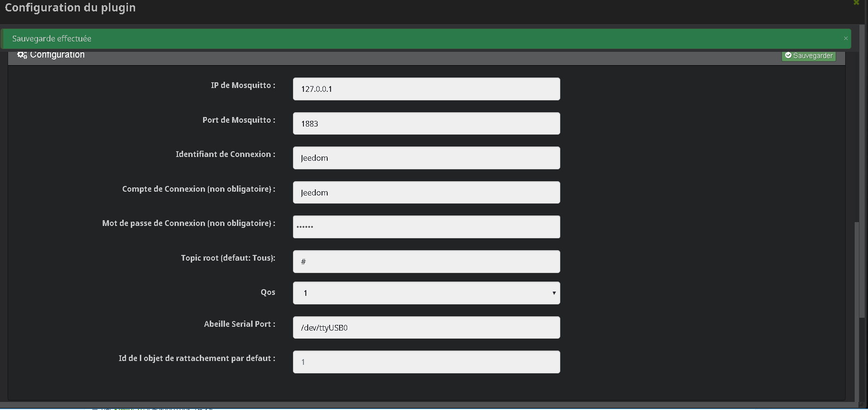Viewport: 868px width, 410px height.
Task: Edit the Port de Mosquitto field
Action: [426, 124]
